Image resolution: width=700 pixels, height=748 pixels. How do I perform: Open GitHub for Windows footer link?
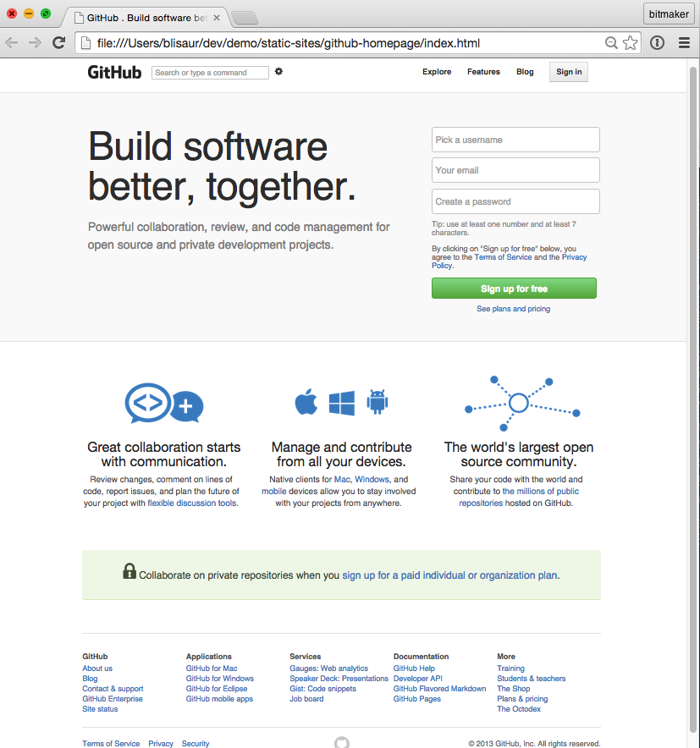(x=219, y=679)
